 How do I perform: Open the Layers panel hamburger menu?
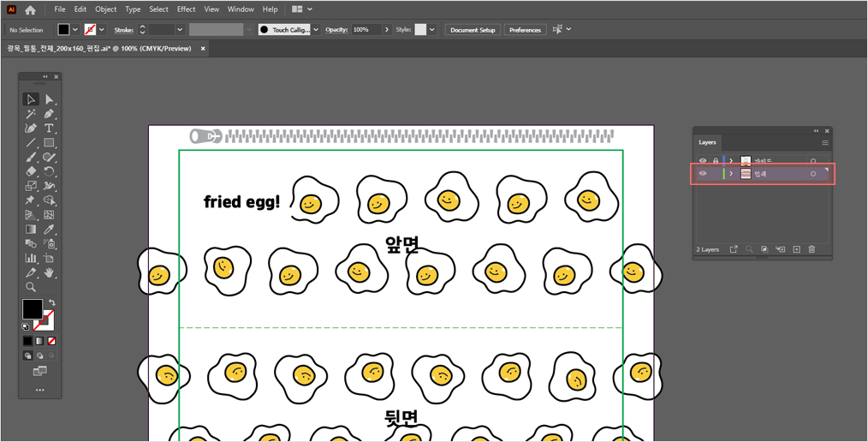825,142
